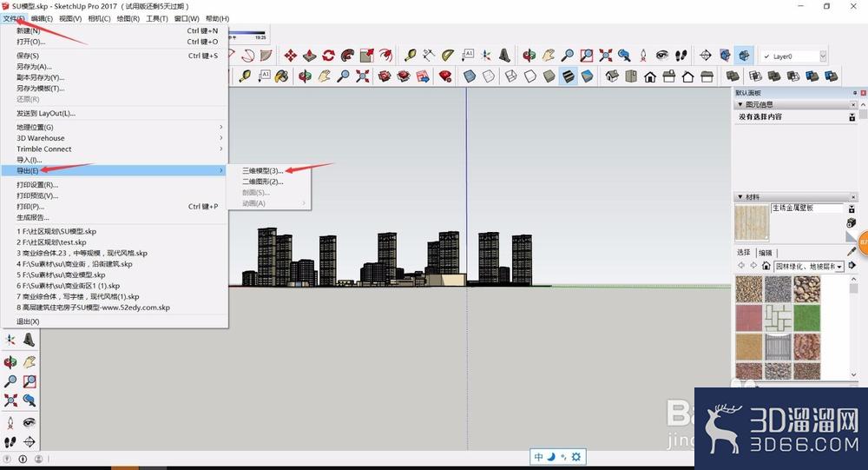Viewport: 868px width, 470px height.
Task: Select the Push/Pull tool
Action: [310, 56]
